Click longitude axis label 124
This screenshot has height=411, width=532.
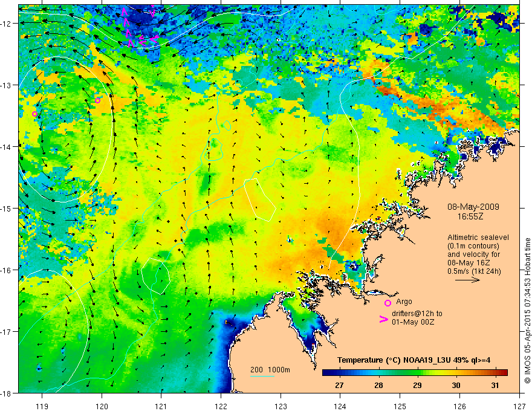(x=340, y=406)
